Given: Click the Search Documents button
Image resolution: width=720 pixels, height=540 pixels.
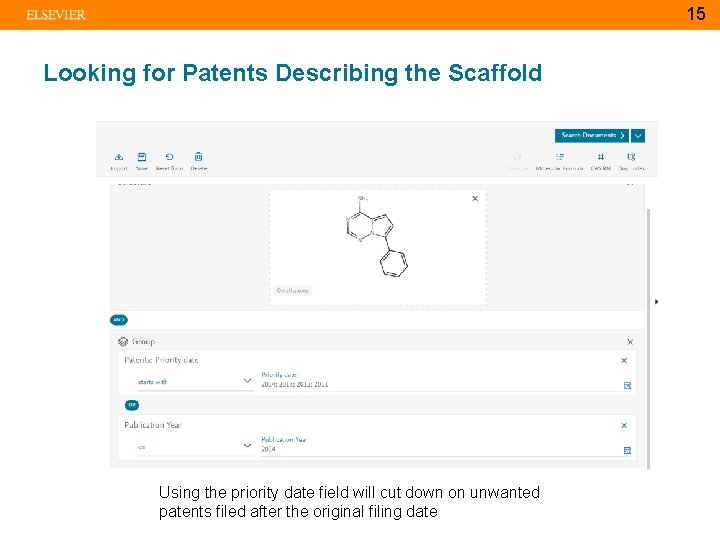Looking at the screenshot, I should coord(592,135).
